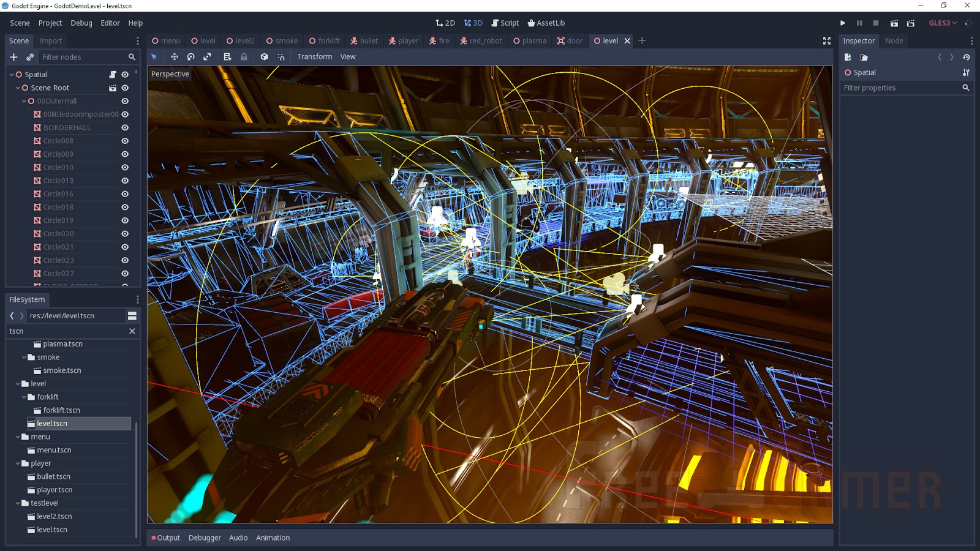Screen dimensions: 980x551
Task: Click the instance scene link icon
Action: (30, 57)
